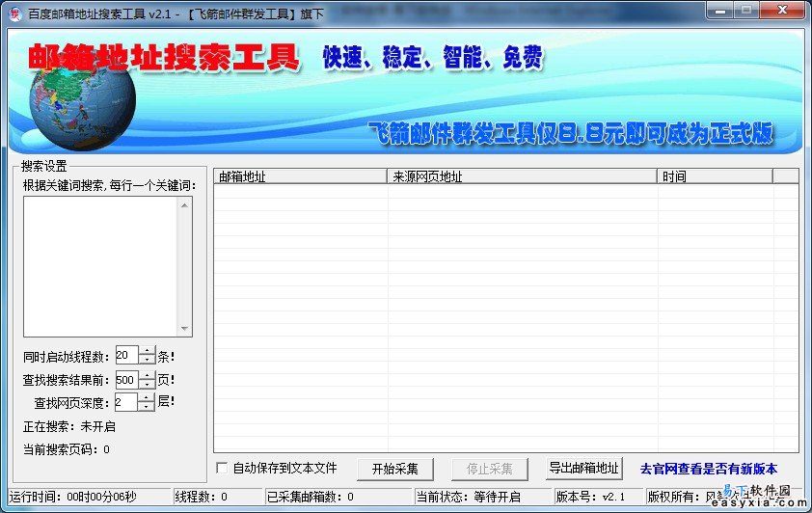Sort by the 时间 column header
812x513 pixels.
click(716, 176)
